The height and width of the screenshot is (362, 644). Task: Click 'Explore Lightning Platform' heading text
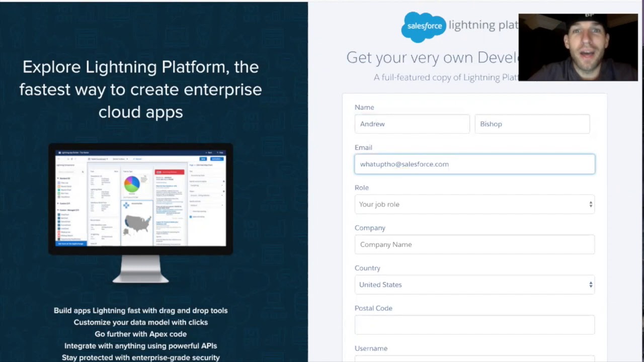click(140, 89)
